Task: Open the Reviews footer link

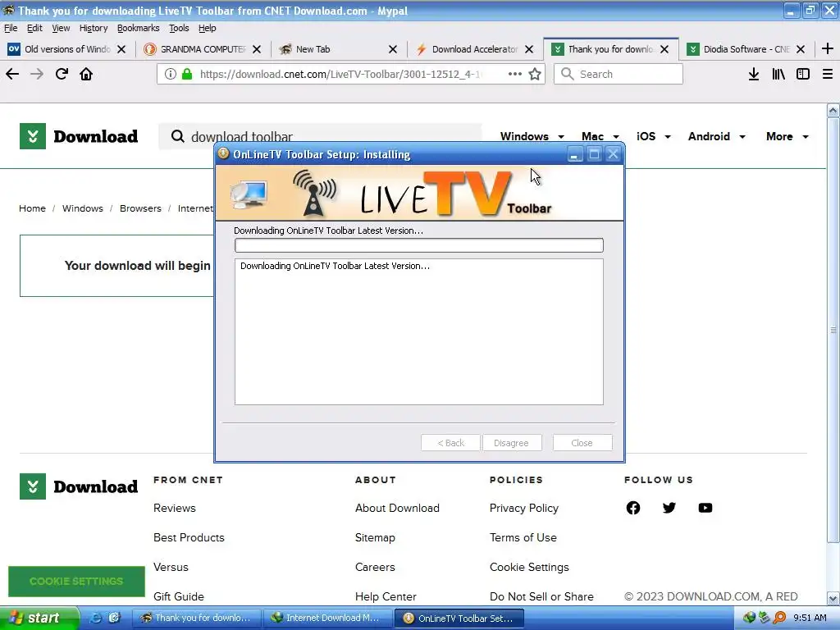Action: click(x=175, y=508)
